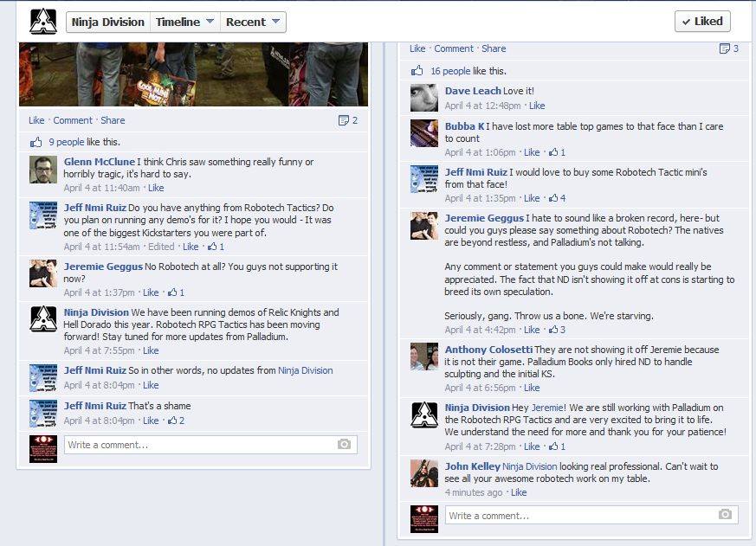Like Jeff Nmi Ruiz's 'from that face!' comment
Viewport: 756px width, 546px height.
tap(532, 198)
